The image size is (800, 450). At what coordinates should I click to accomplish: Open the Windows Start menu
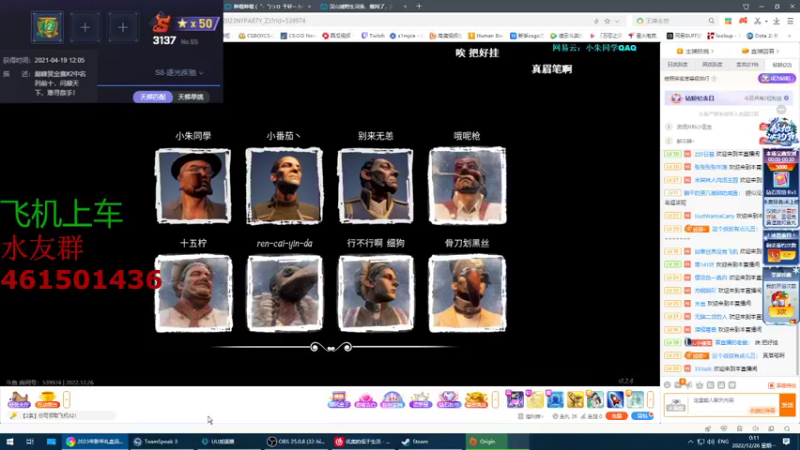click(10, 441)
